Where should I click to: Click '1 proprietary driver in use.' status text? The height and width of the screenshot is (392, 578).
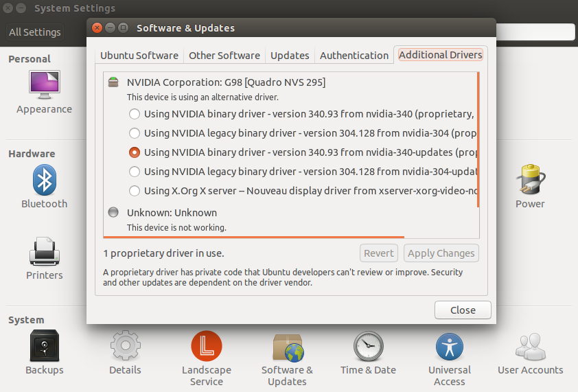[163, 253]
